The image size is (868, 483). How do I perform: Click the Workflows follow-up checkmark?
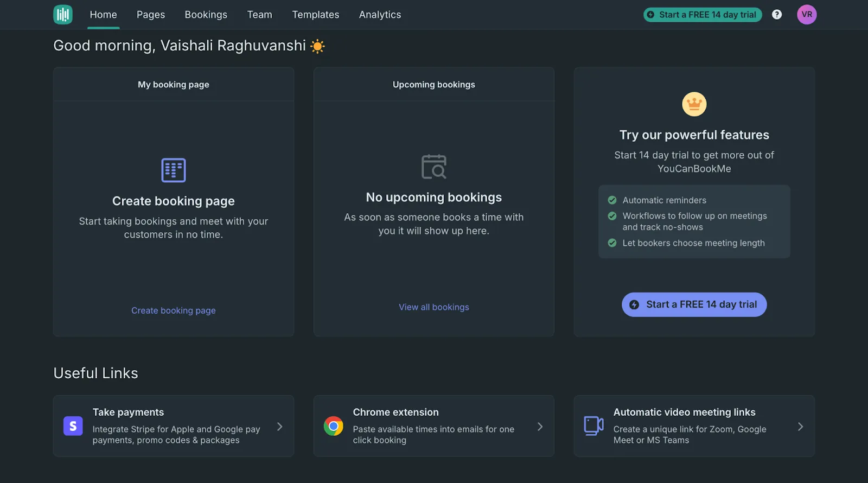612,216
